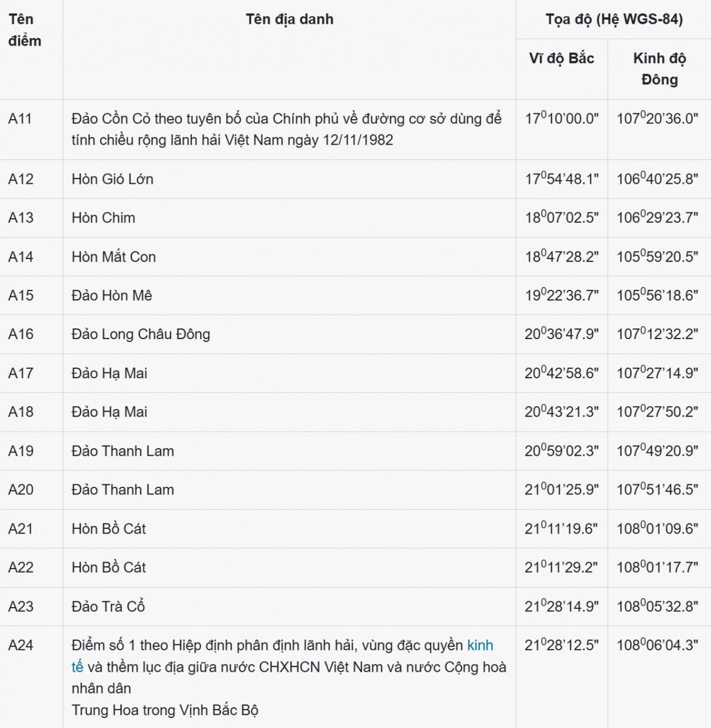Click longitude 108°01'09.6" in row A21

[658, 528]
